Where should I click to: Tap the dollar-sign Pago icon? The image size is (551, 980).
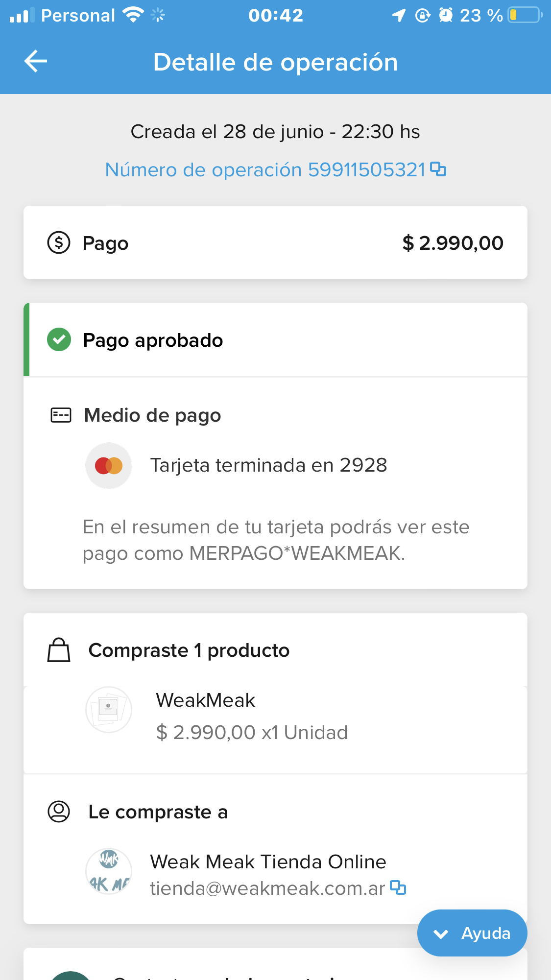59,242
